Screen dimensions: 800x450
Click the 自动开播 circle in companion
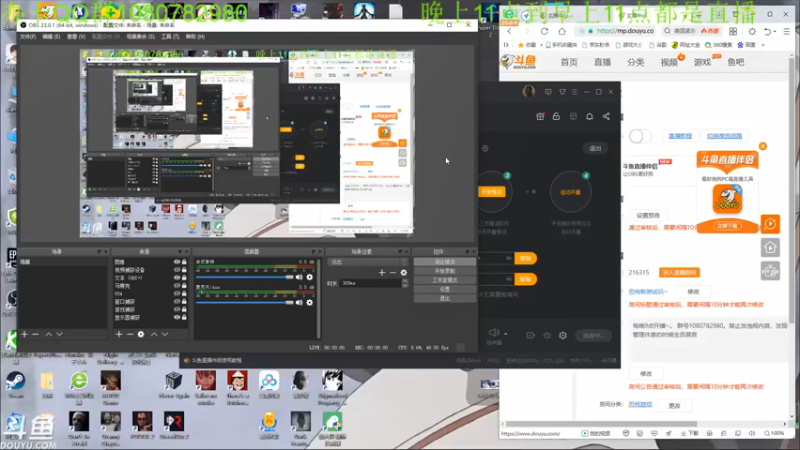point(570,192)
